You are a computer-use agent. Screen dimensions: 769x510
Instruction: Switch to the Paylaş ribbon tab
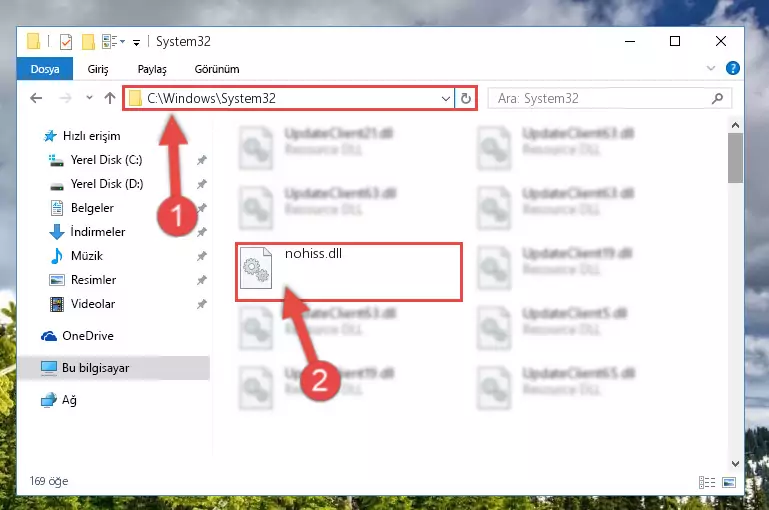(152, 69)
